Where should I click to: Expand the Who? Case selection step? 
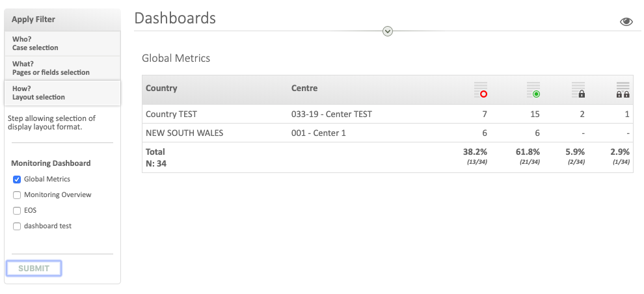62,44
